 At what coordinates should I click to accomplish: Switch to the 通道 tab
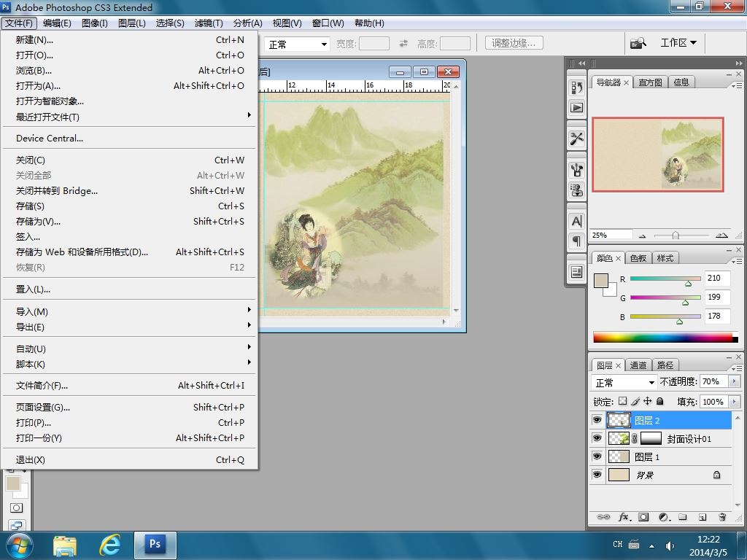click(638, 365)
